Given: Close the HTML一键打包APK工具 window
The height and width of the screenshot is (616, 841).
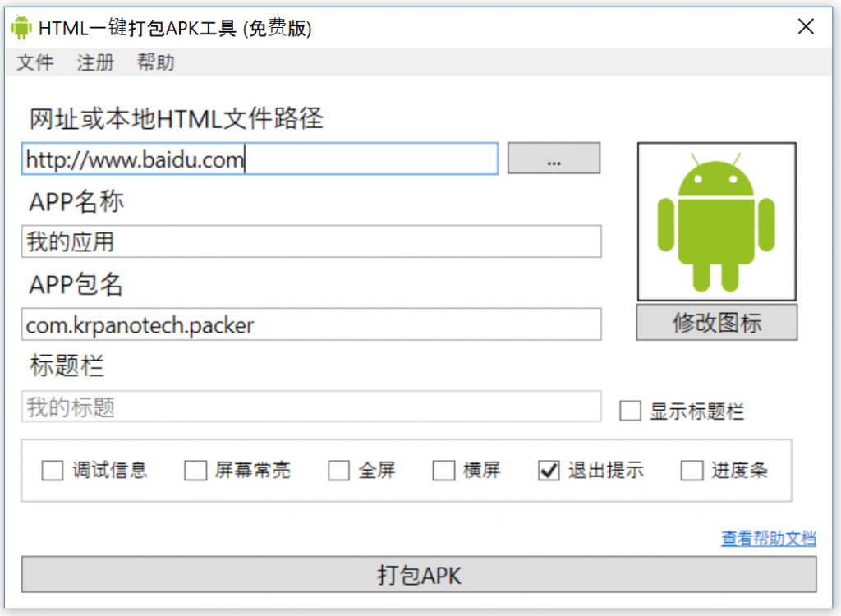Looking at the screenshot, I should coord(806,26).
